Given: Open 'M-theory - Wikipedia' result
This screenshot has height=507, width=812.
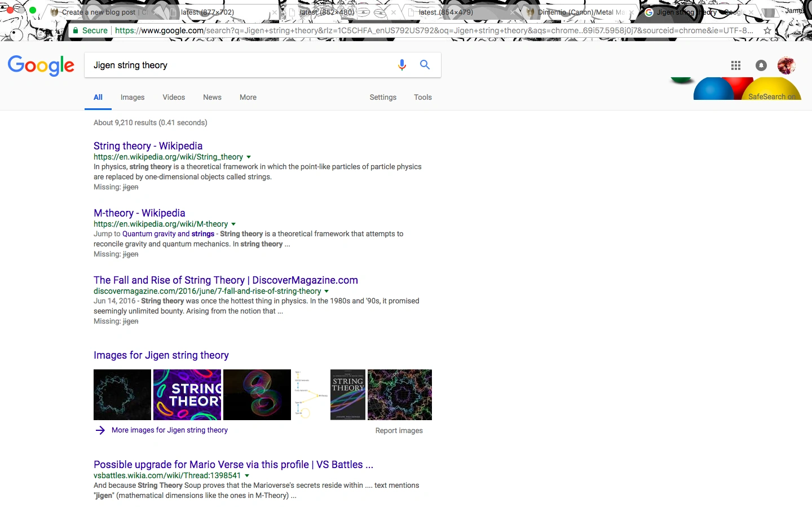Looking at the screenshot, I should (x=139, y=213).
